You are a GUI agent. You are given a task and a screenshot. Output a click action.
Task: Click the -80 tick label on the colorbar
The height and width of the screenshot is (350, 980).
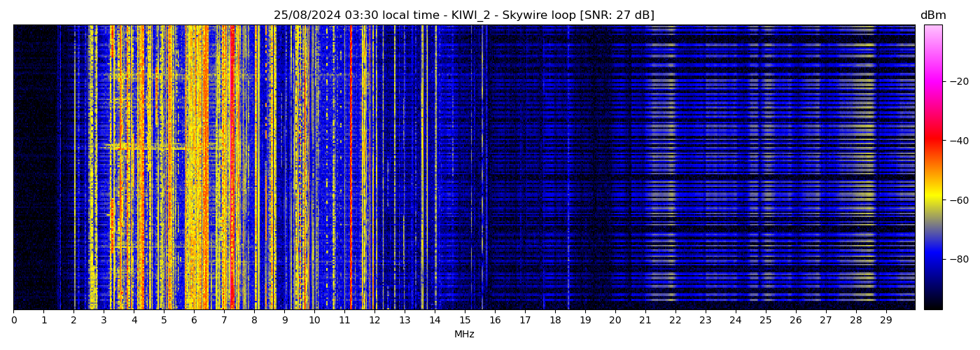click(958, 259)
